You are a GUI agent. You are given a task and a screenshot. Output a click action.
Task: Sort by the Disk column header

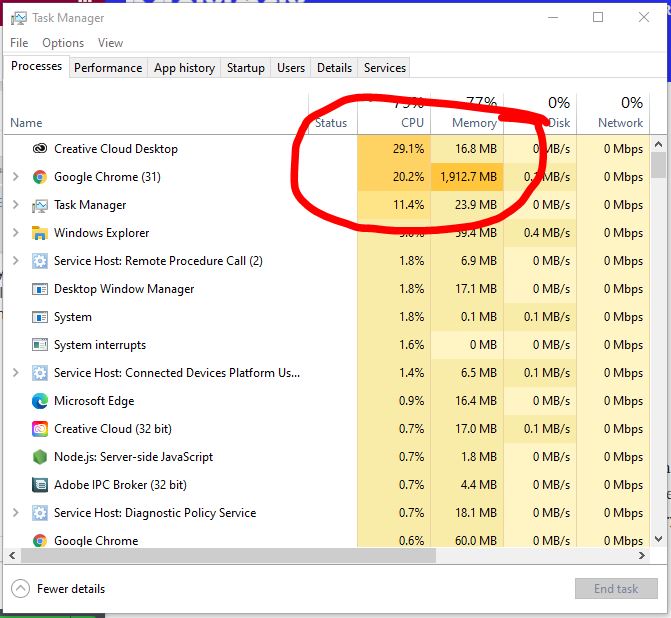click(x=540, y=113)
